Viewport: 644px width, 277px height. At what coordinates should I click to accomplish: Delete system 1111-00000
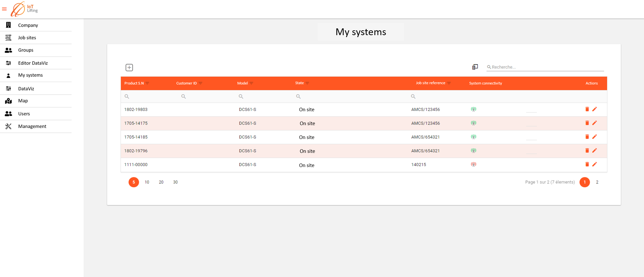tap(587, 164)
